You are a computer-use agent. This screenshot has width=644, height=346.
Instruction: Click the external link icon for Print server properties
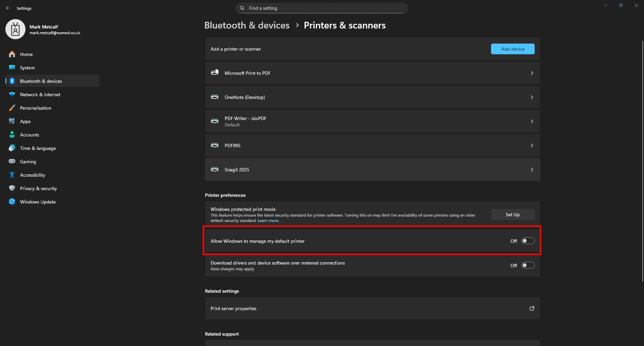pos(532,308)
